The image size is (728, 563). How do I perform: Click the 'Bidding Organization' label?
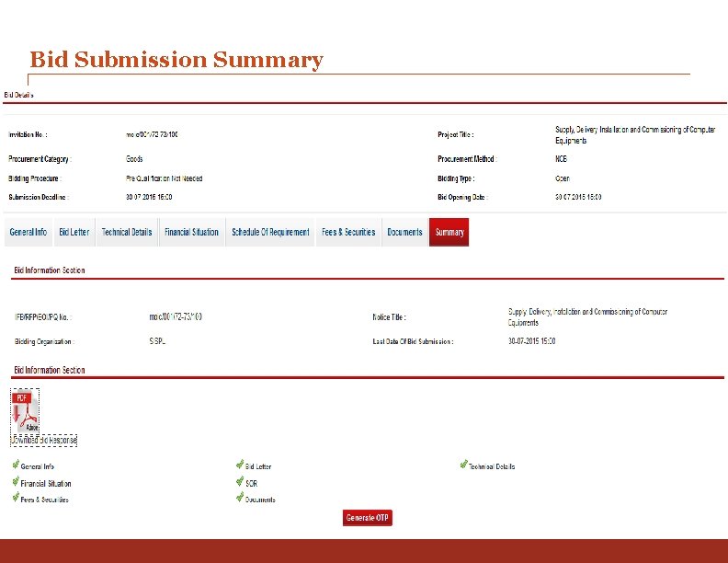(44, 341)
